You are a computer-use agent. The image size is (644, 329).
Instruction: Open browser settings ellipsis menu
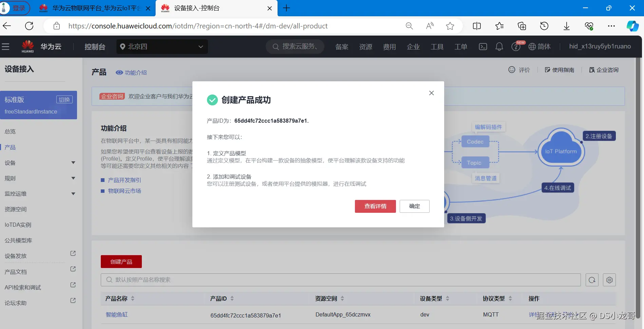click(x=611, y=26)
